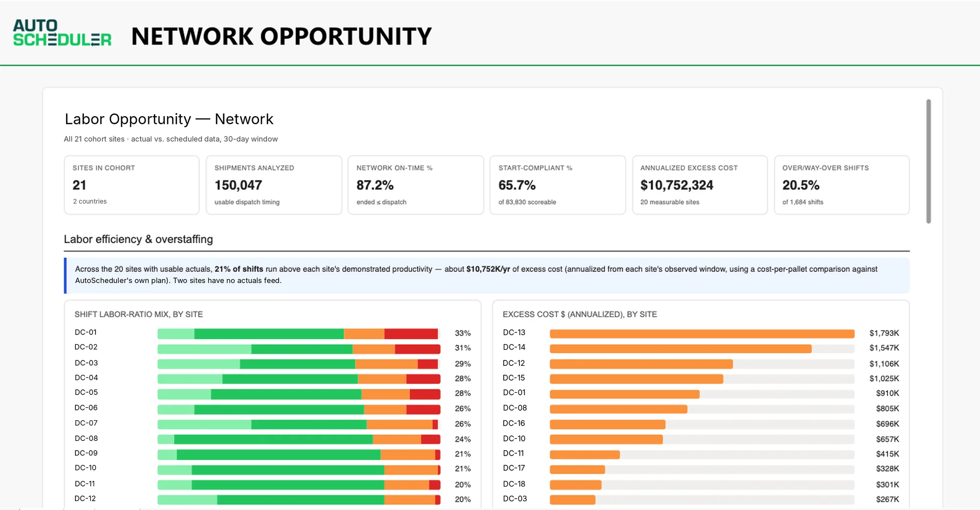Image resolution: width=980 pixels, height=510 pixels.
Task: Click the 150,047 shipments value
Action: (238, 185)
